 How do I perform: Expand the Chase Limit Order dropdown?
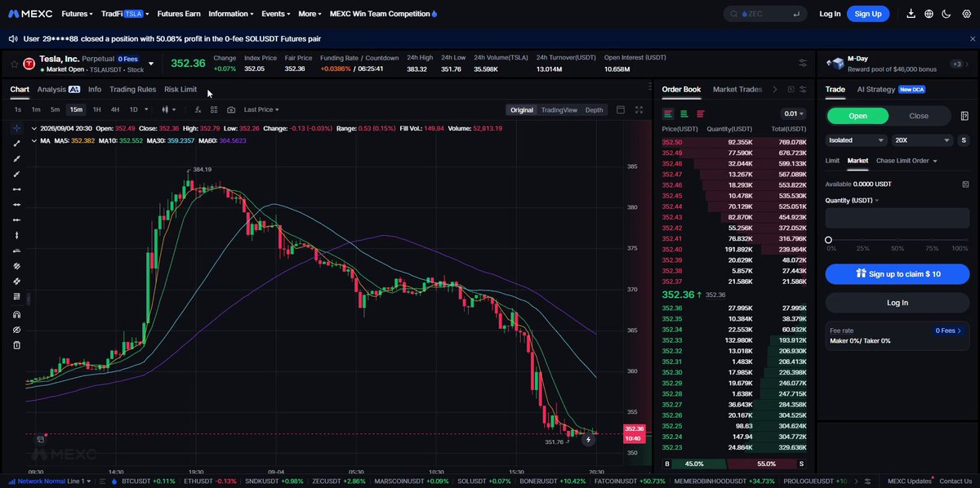tap(906, 161)
